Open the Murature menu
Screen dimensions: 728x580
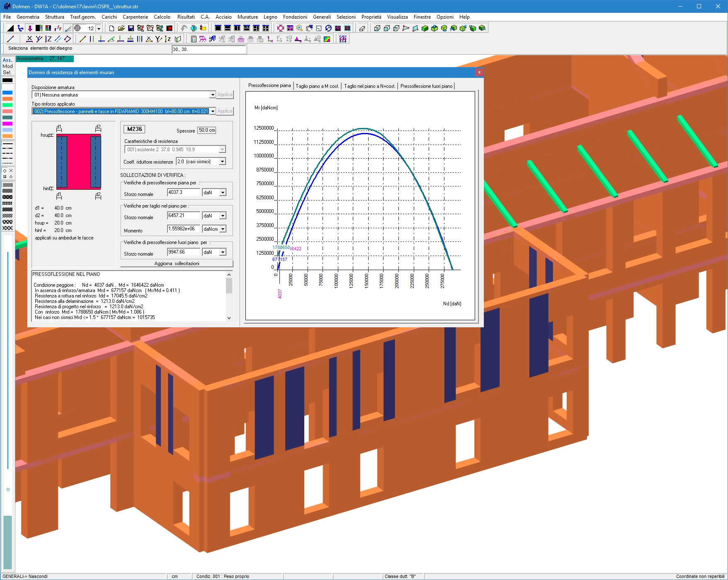click(248, 17)
